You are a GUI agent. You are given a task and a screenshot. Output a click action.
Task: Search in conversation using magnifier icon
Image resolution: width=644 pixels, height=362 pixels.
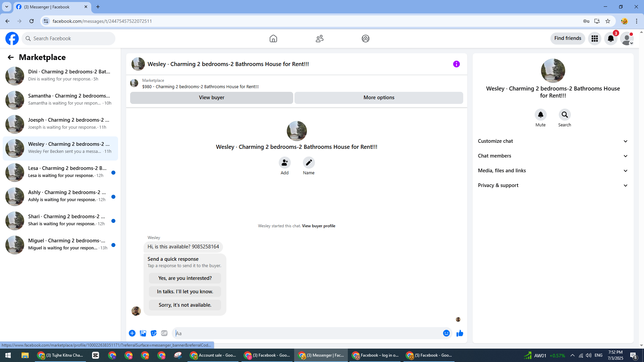(565, 115)
